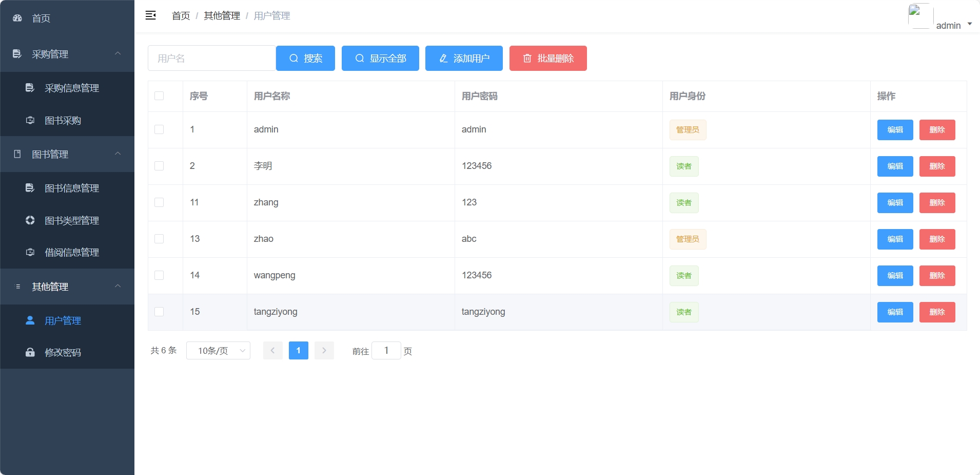The width and height of the screenshot is (980, 475).
Task: Click the 借阅信息管理 icon
Action: 30,252
